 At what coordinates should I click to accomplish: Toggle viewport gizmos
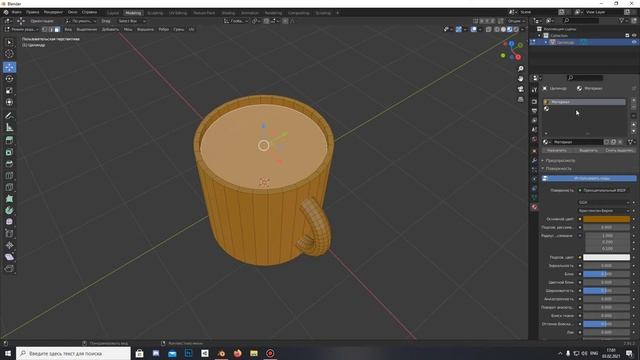(459, 29)
